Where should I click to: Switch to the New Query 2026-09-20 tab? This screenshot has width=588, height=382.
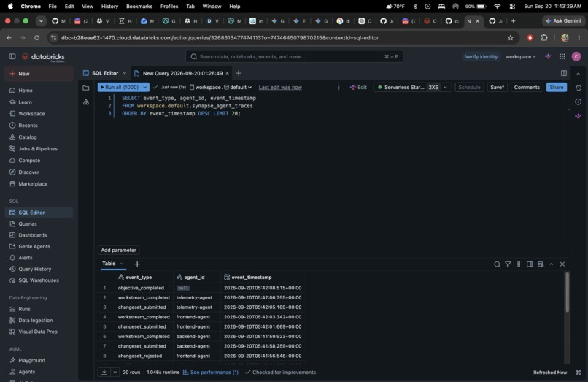tap(182, 73)
